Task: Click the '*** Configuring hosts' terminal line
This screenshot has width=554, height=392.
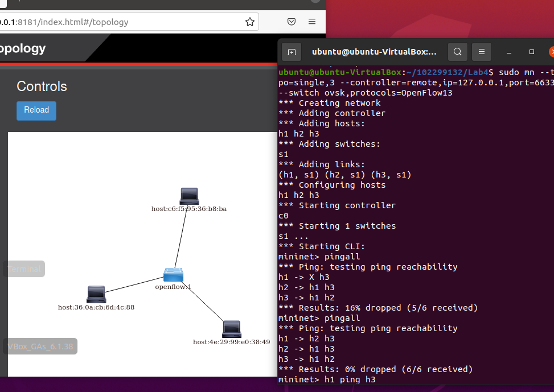Action: point(332,185)
